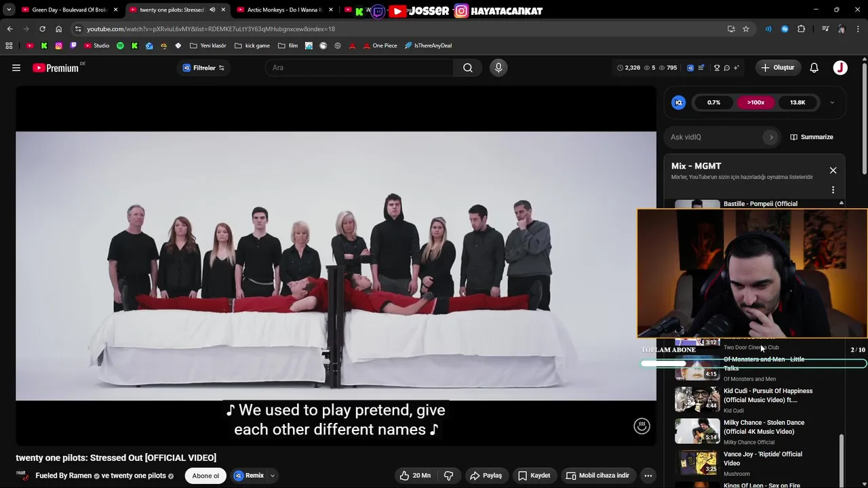Start voice search with the microphone icon
This screenshot has width=868, height=488.
click(498, 68)
